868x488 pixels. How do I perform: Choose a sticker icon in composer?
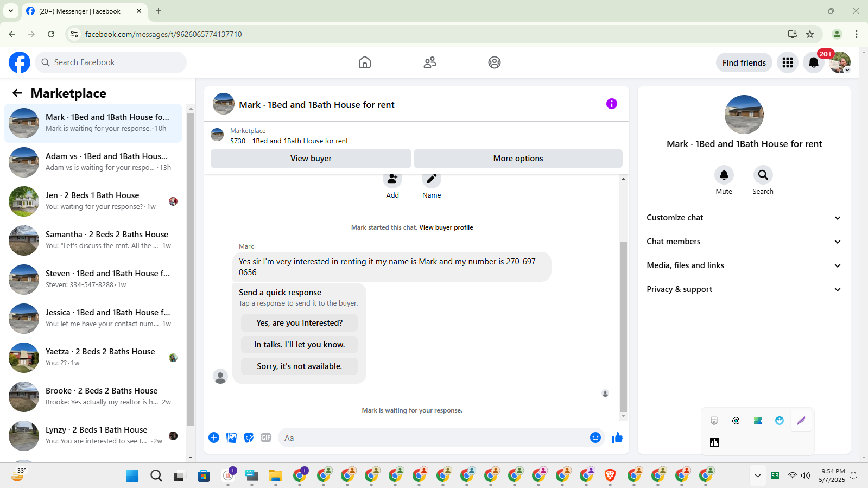pos(249,438)
